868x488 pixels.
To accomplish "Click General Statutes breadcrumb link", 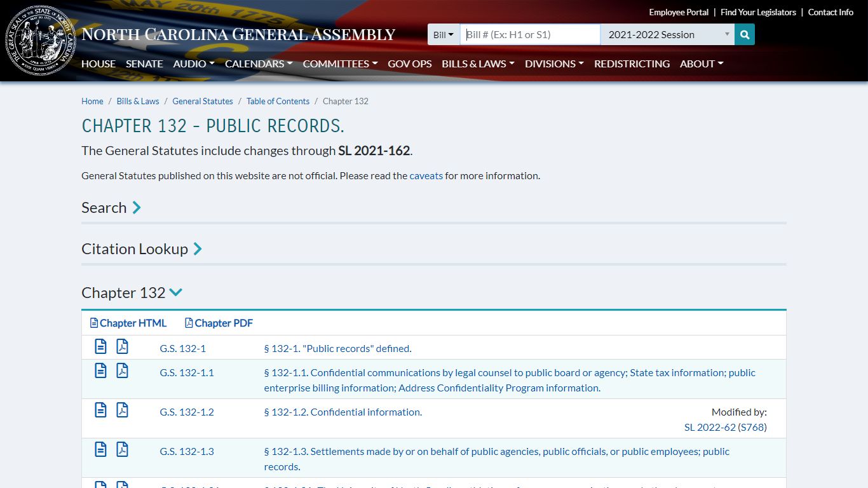I will pyautogui.click(x=203, y=101).
